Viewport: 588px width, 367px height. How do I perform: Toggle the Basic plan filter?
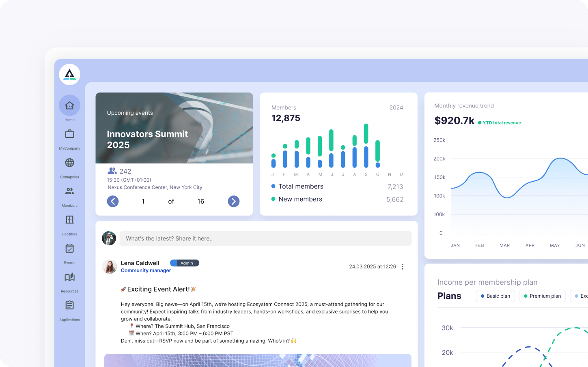(495, 296)
